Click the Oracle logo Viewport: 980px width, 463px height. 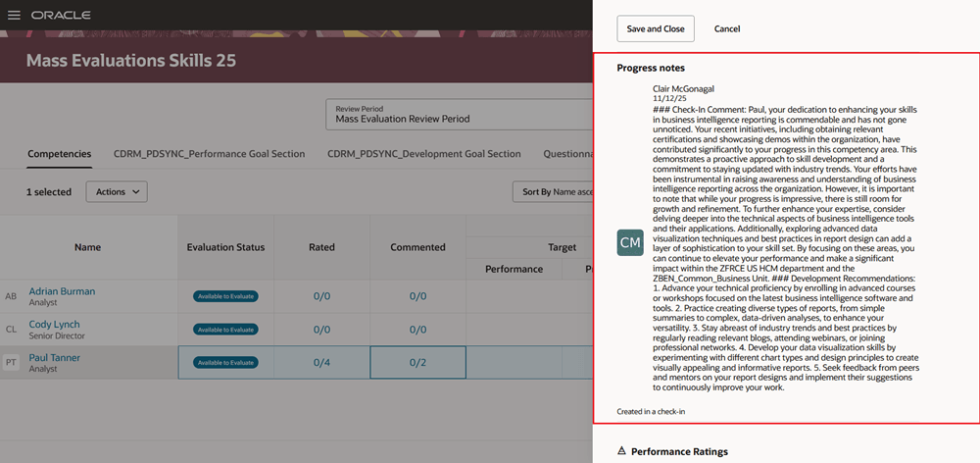(x=61, y=15)
